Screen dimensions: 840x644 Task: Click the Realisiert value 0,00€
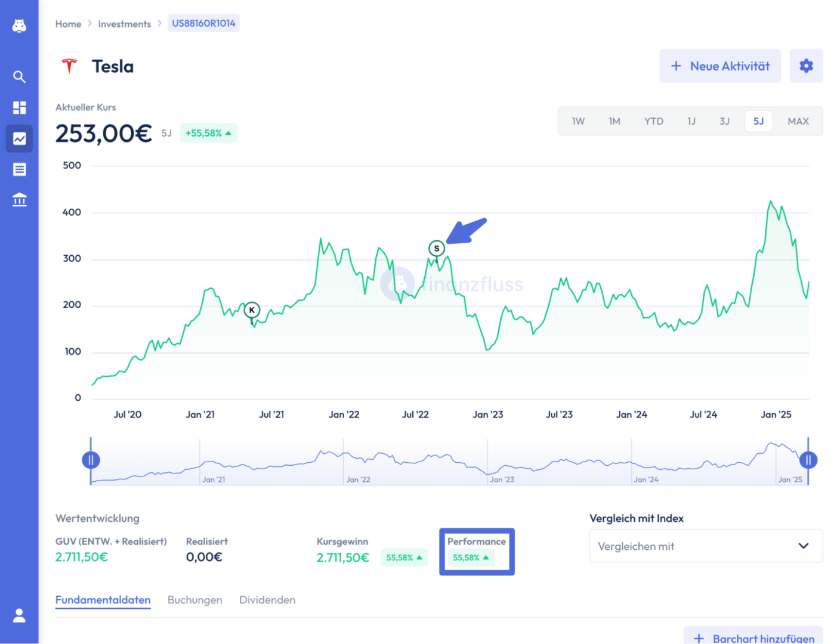tap(204, 557)
